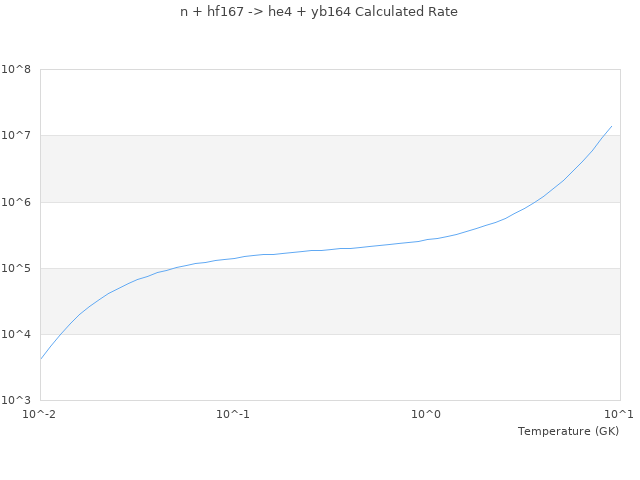The height and width of the screenshot is (480, 640).
Task: Select the 10^4 y-axis tick label
Action: 16,334
